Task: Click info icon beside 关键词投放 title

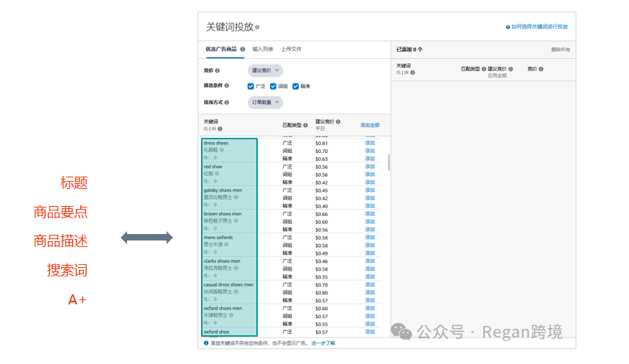Action: [257, 27]
